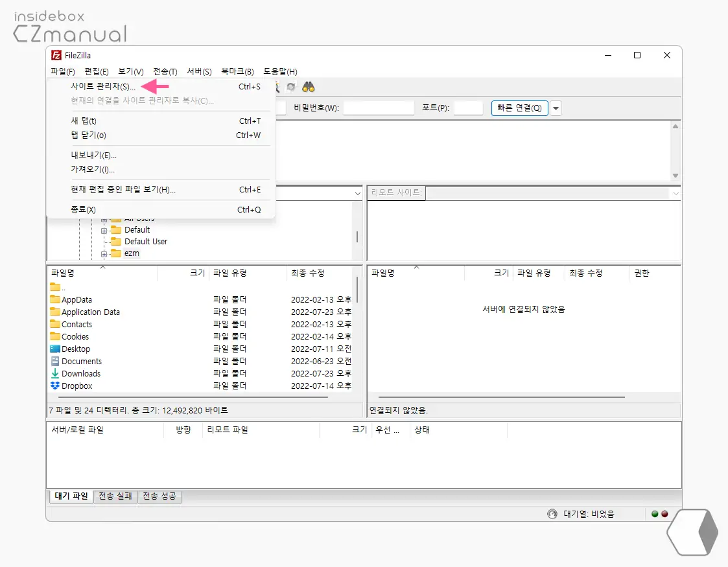The width and height of the screenshot is (728, 567).
Task: Open the remote site path dropdown
Action: click(x=675, y=192)
